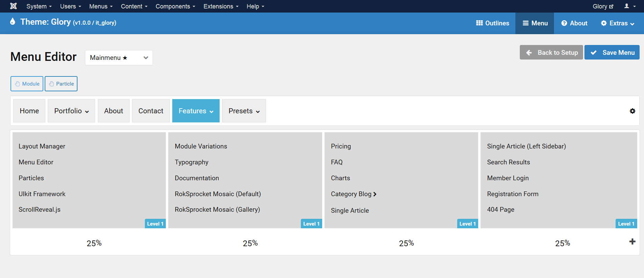Select the Particle button
This screenshot has height=278, width=644.
61,84
